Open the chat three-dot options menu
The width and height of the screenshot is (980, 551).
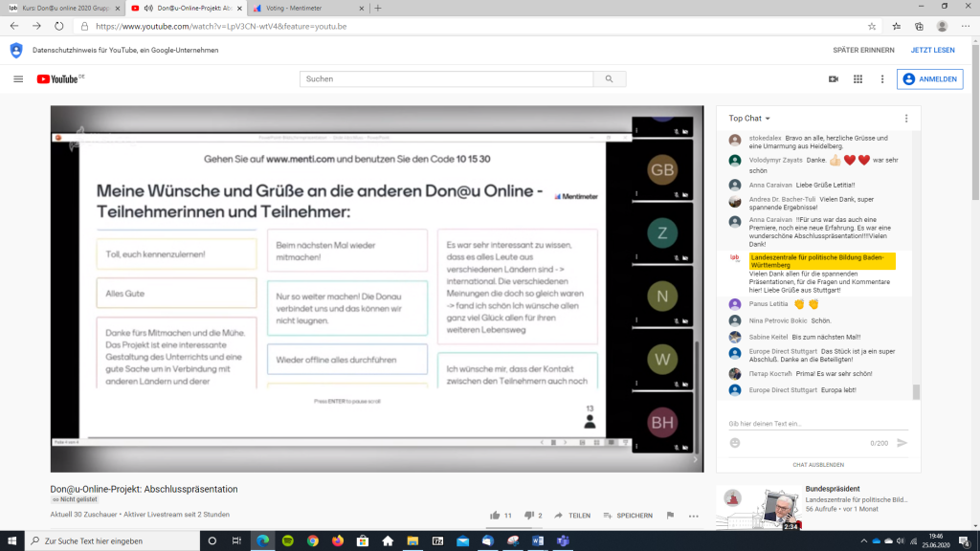click(x=906, y=119)
